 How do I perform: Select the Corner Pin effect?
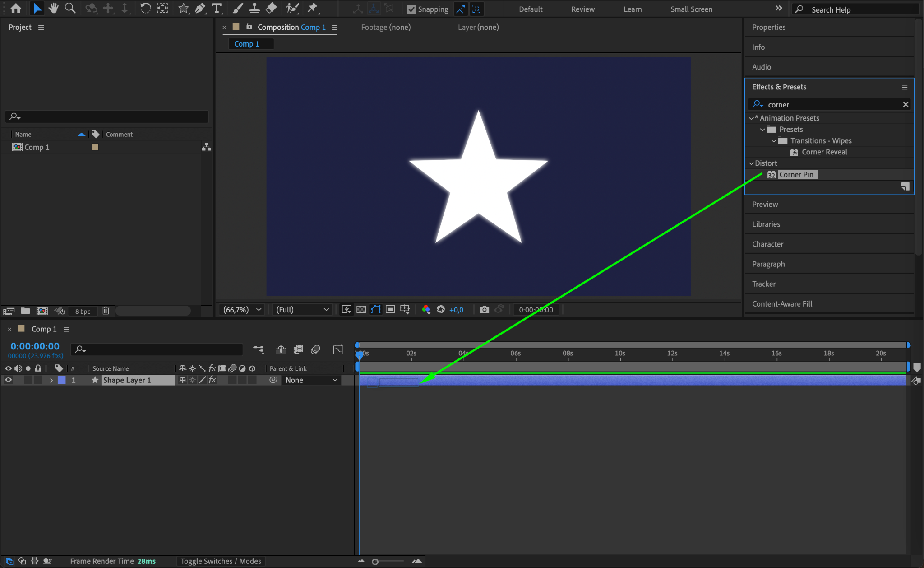click(x=796, y=175)
